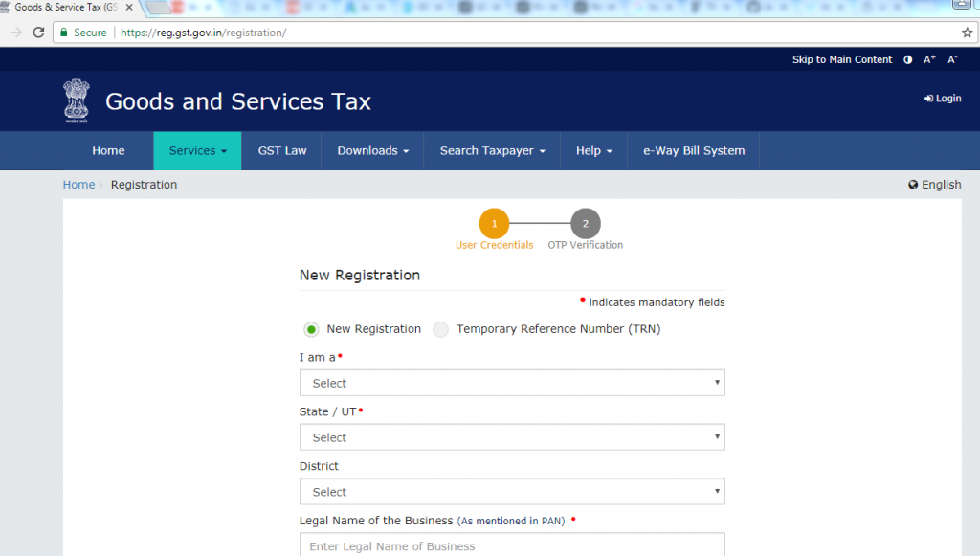
Task: Expand the Downloads menu
Action: pyautogui.click(x=372, y=150)
